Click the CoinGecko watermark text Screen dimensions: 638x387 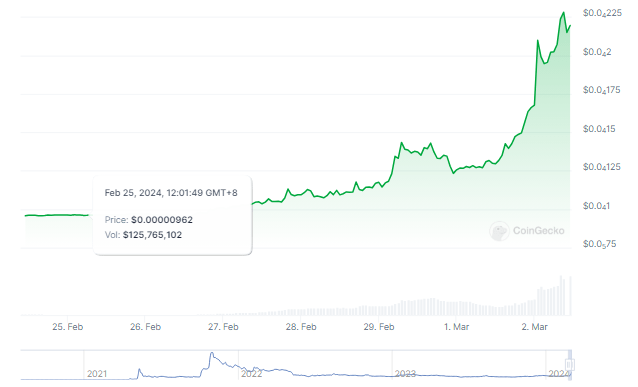[x=538, y=231]
